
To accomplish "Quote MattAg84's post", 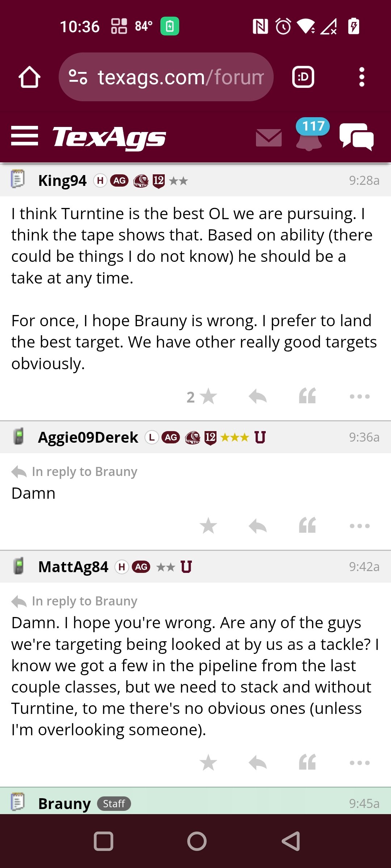I will 307,763.
